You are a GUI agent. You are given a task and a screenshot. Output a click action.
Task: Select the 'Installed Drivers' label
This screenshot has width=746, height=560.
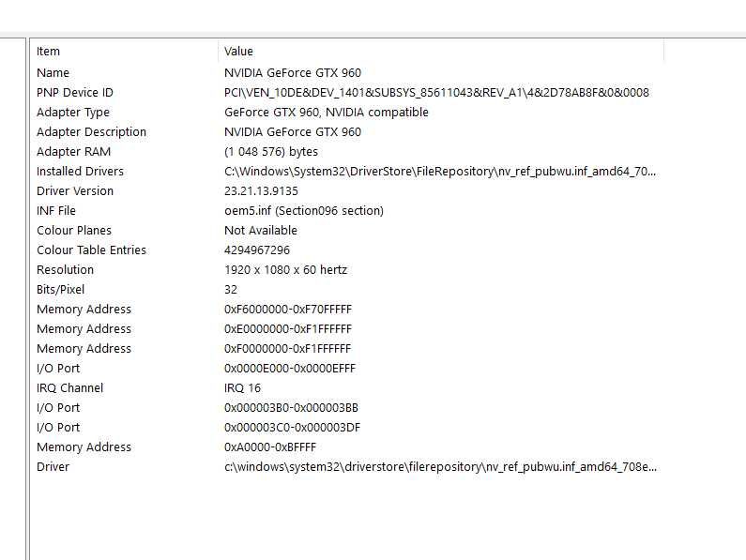pyautogui.click(x=80, y=172)
